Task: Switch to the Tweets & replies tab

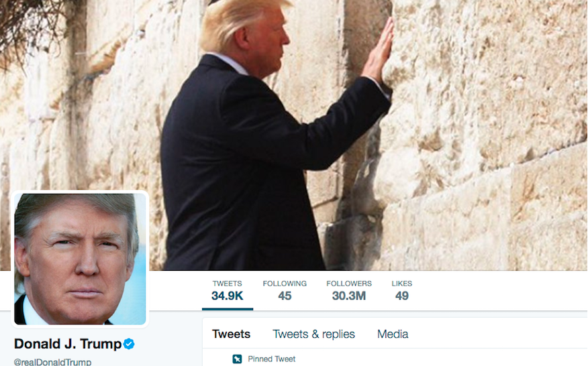Action: [313, 334]
